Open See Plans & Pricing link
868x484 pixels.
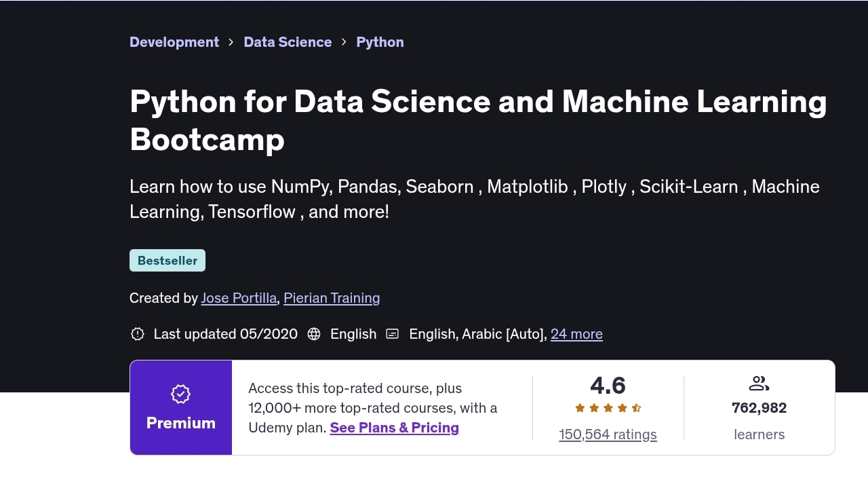(x=394, y=428)
